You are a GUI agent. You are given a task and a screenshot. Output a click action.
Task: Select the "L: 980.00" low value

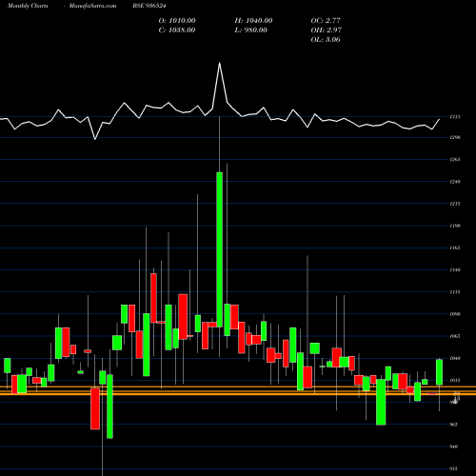251,30
